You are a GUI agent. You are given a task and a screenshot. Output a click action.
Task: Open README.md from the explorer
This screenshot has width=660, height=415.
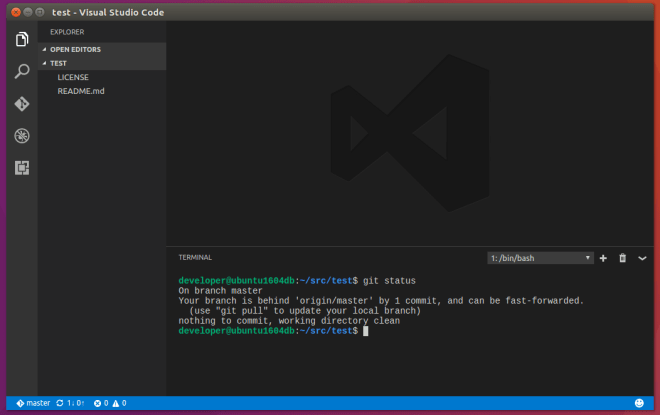point(81,91)
